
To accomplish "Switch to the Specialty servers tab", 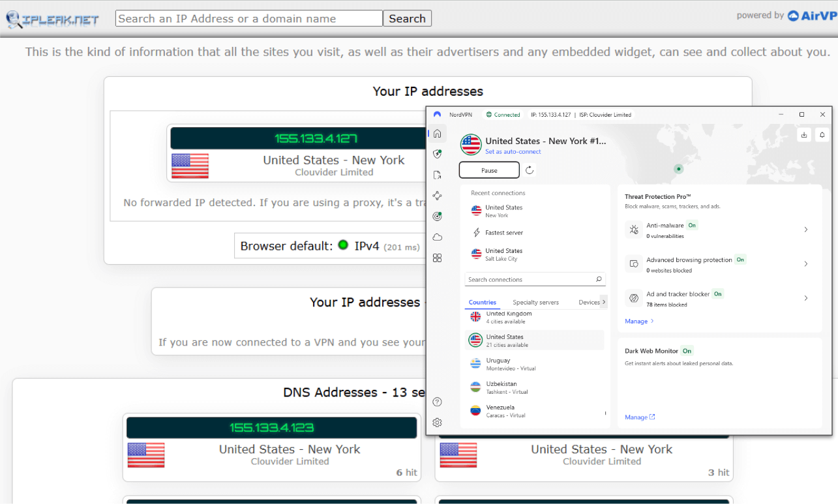I will (x=535, y=302).
